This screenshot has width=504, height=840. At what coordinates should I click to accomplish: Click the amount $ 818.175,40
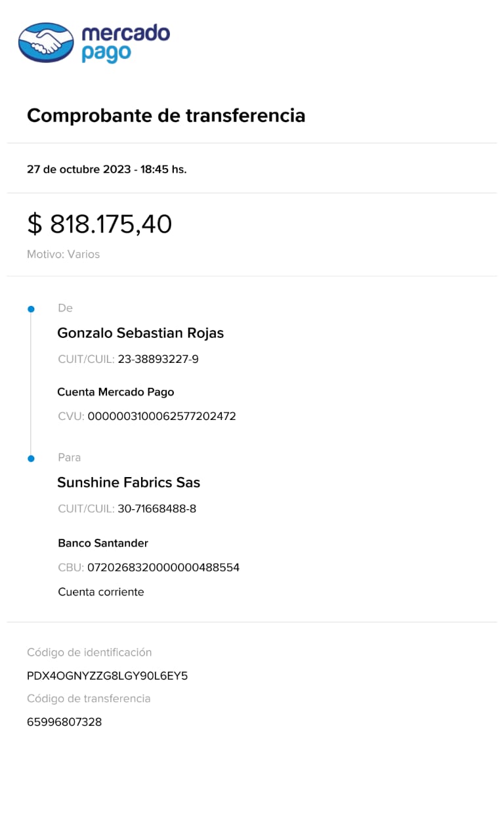pos(100,224)
